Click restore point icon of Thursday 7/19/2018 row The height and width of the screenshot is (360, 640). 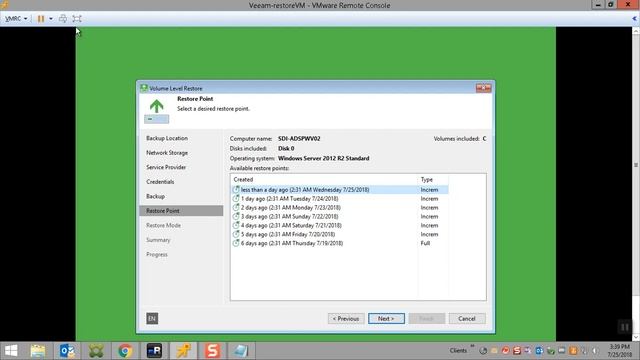point(236,243)
